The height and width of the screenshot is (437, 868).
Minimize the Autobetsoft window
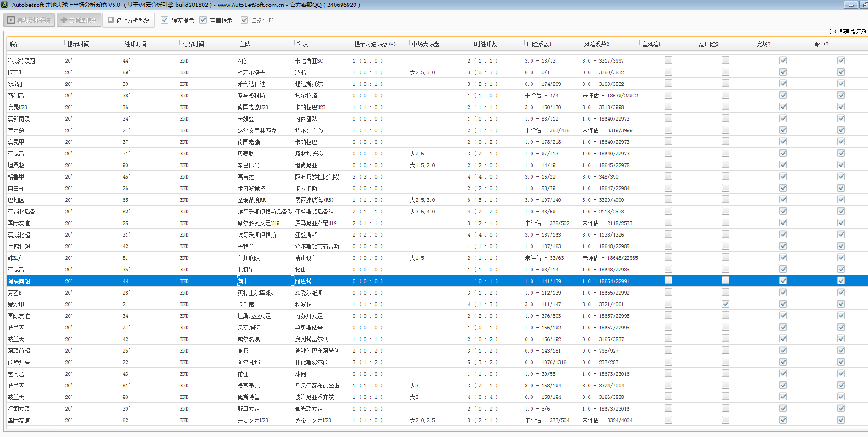pos(850,5)
